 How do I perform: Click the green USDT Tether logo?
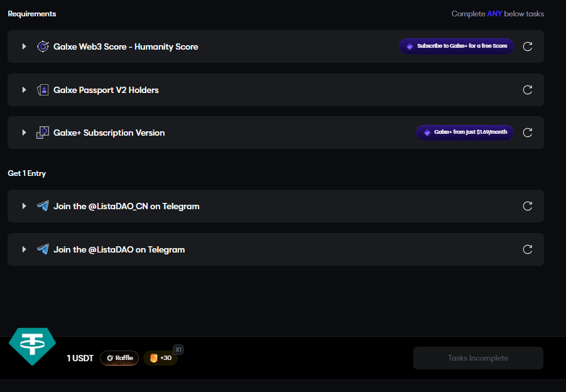point(32,345)
